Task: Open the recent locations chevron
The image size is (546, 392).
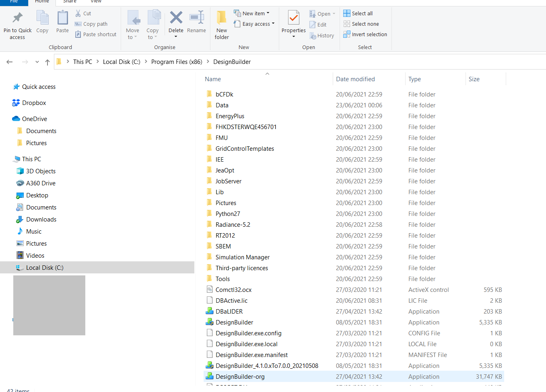Action: (37, 62)
